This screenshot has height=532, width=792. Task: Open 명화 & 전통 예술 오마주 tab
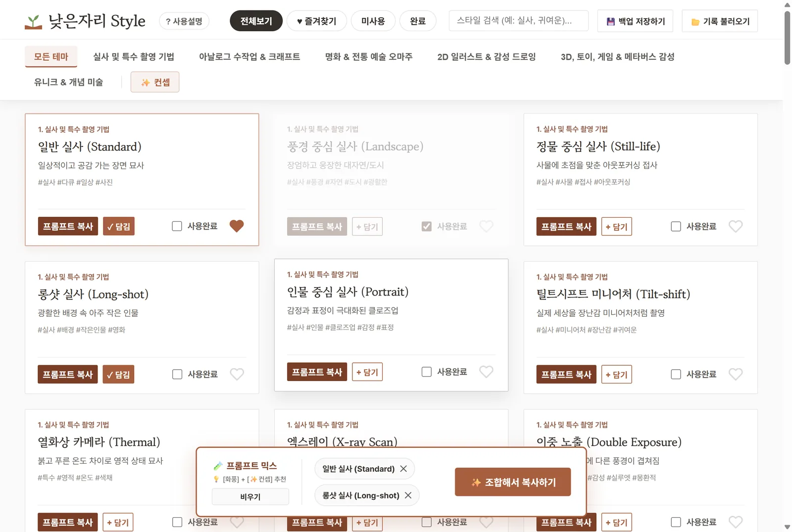[369, 56]
